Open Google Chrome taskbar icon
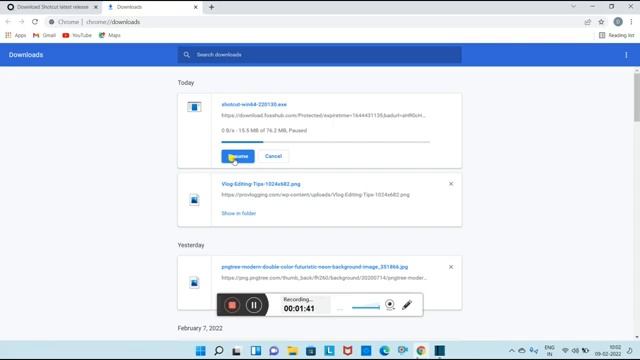This screenshot has height=360, width=640. pyautogui.click(x=421, y=351)
